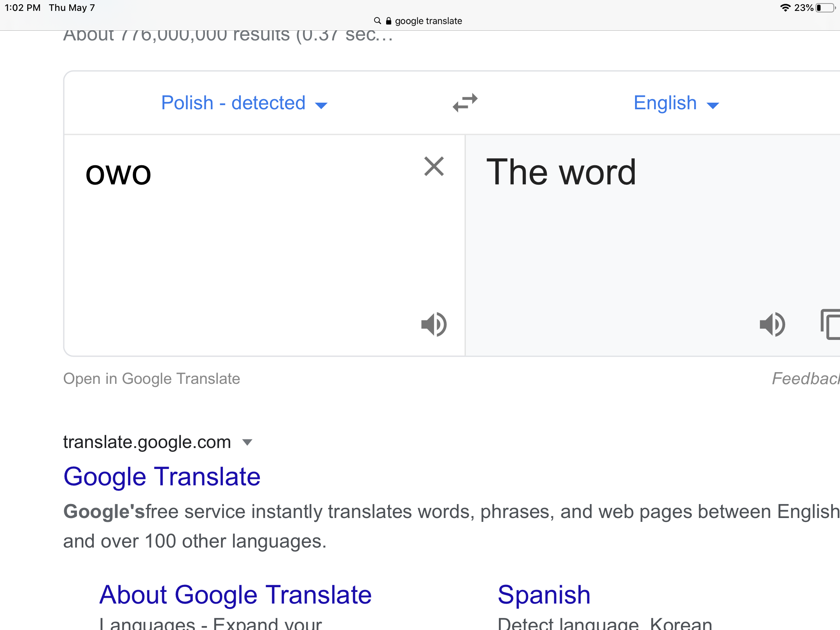Listen to the translated text
The image size is (840, 630).
[772, 324]
